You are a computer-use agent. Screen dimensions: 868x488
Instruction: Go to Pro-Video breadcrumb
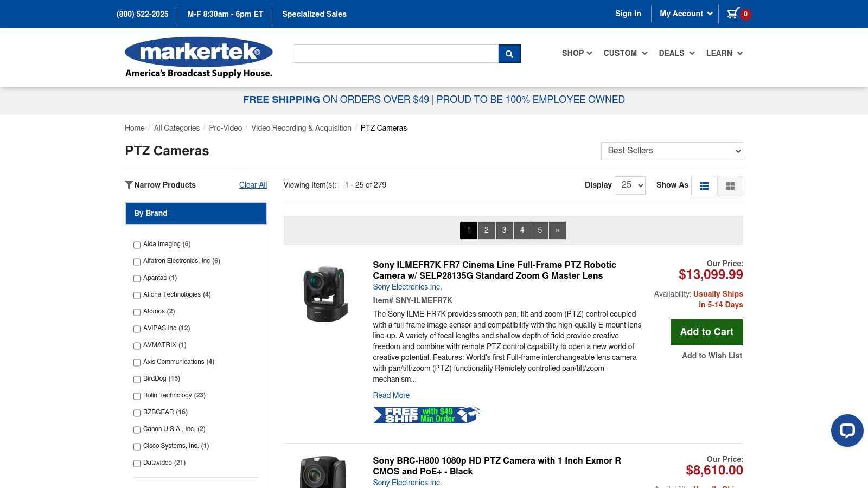226,128
